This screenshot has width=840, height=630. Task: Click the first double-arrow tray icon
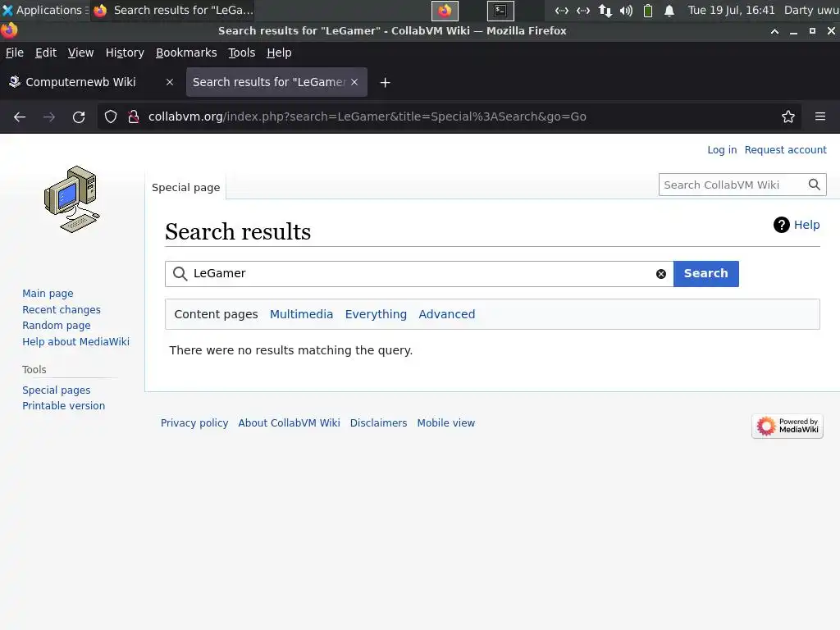tap(561, 10)
